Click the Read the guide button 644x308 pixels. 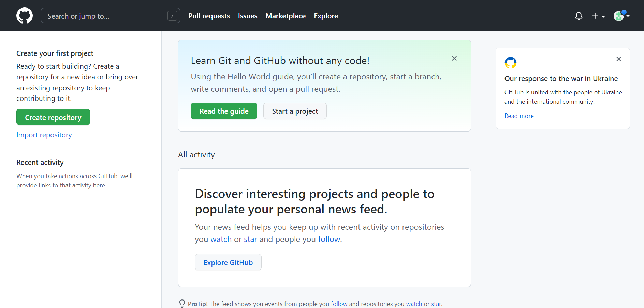(x=224, y=111)
